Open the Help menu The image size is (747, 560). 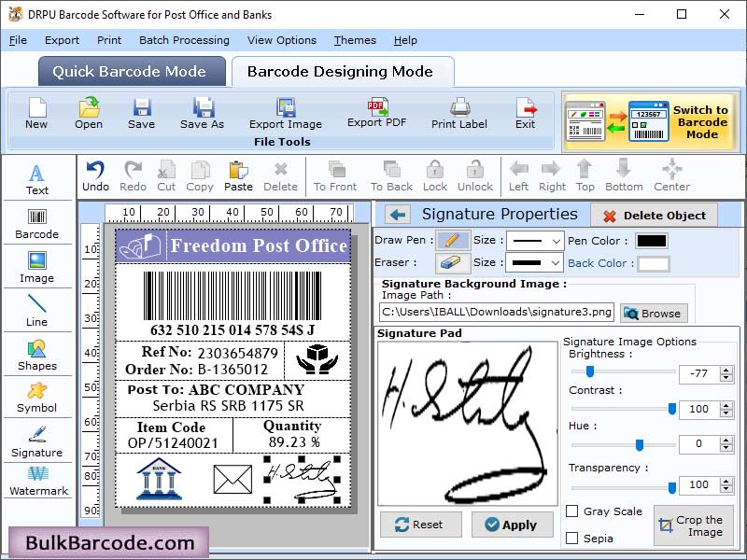pyautogui.click(x=405, y=40)
